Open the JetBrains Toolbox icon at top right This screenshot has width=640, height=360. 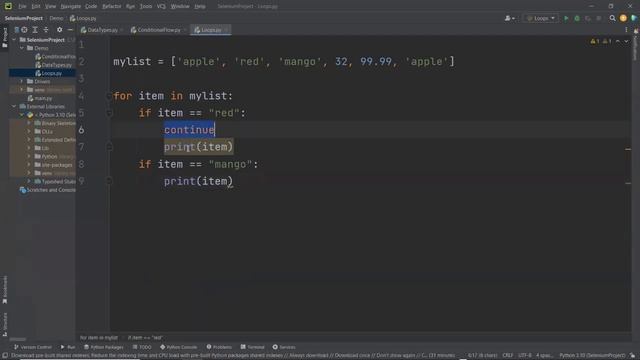(634, 18)
